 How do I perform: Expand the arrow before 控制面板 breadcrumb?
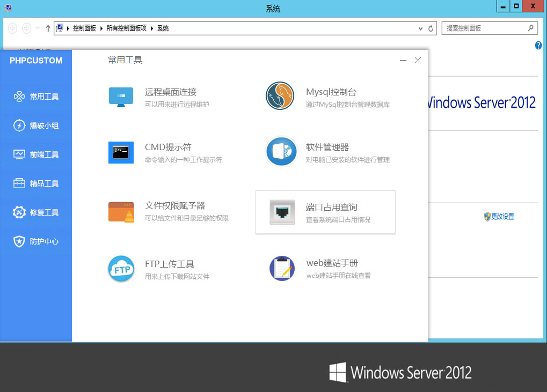click(x=68, y=28)
